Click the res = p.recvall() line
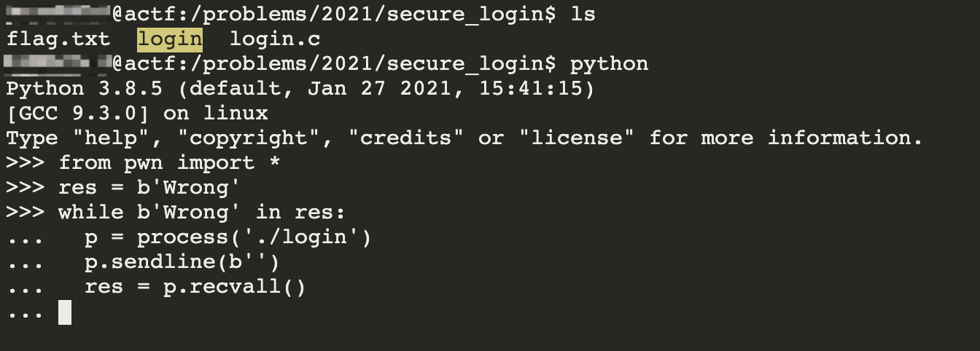The image size is (980, 351). coord(195,288)
